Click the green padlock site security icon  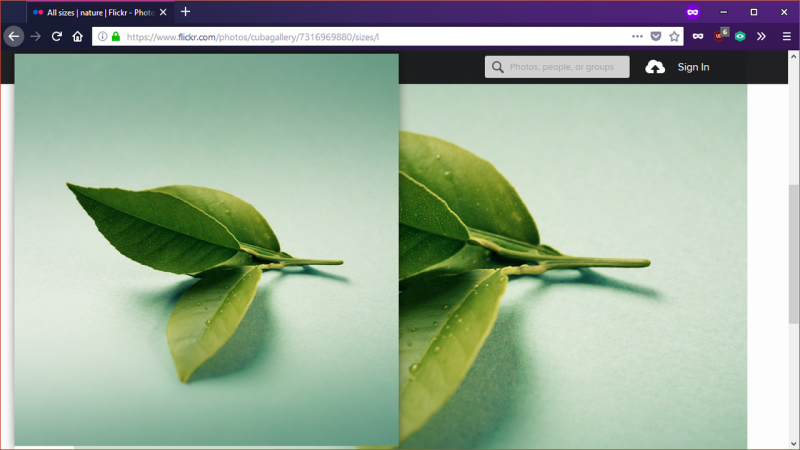116,37
